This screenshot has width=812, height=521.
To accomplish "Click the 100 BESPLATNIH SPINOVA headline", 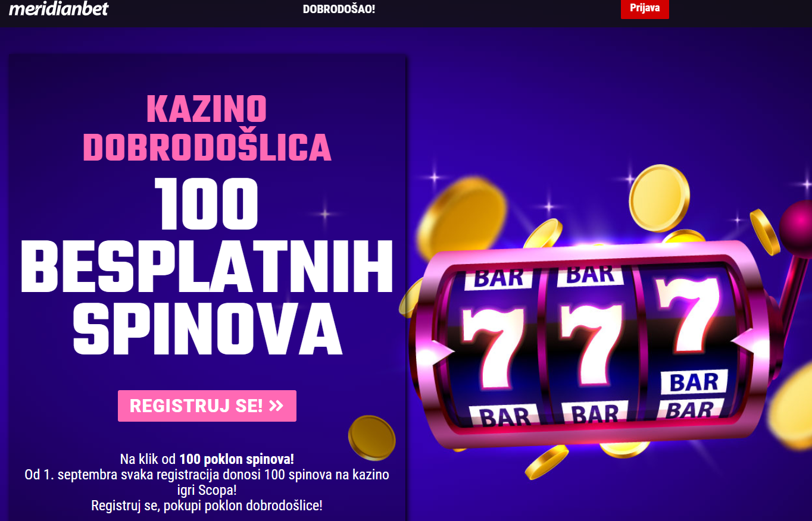I will pos(207,266).
